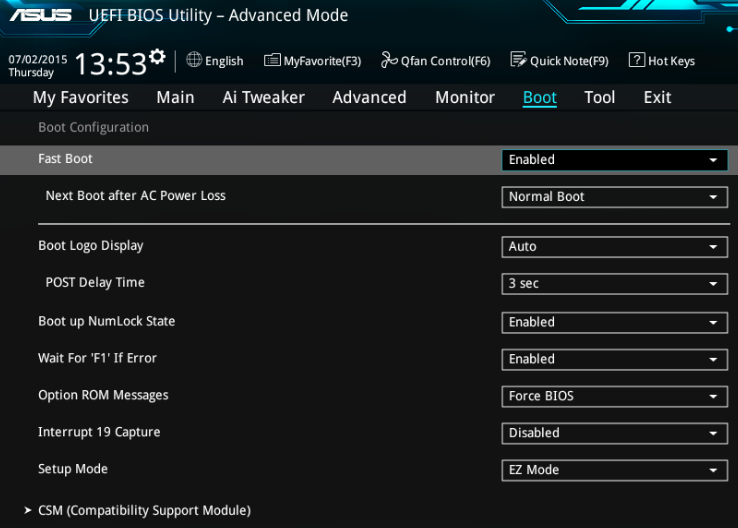Image resolution: width=738 pixels, height=528 pixels.
Task: Switch to the Monitor tab
Action: click(465, 97)
